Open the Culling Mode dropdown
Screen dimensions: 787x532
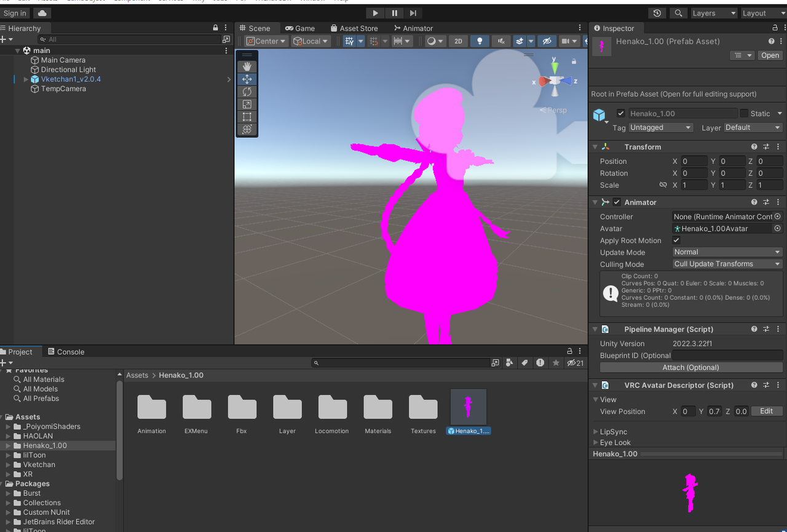pyautogui.click(x=727, y=264)
